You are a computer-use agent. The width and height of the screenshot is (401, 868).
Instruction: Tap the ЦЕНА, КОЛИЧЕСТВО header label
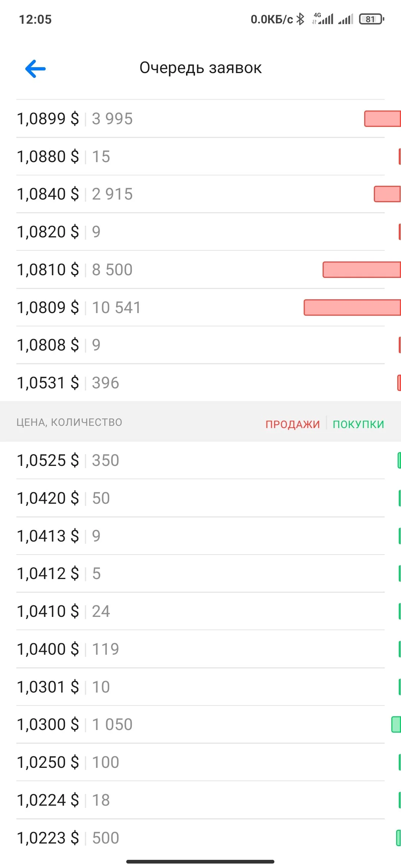click(69, 422)
